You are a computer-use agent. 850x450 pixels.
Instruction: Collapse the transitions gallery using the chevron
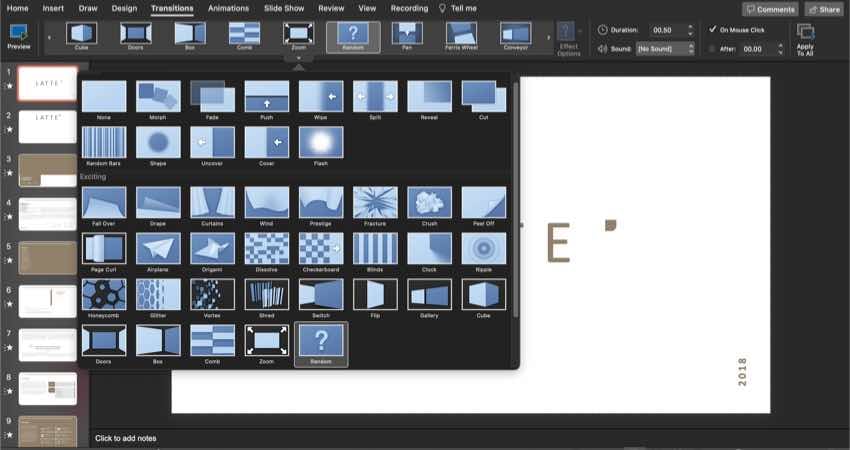pos(297,59)
